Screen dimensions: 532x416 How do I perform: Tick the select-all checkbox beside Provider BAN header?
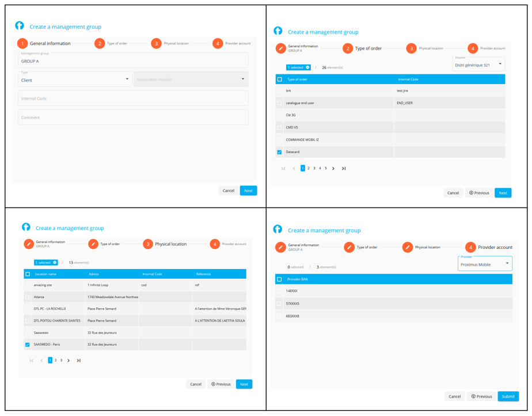click(280, 279)
